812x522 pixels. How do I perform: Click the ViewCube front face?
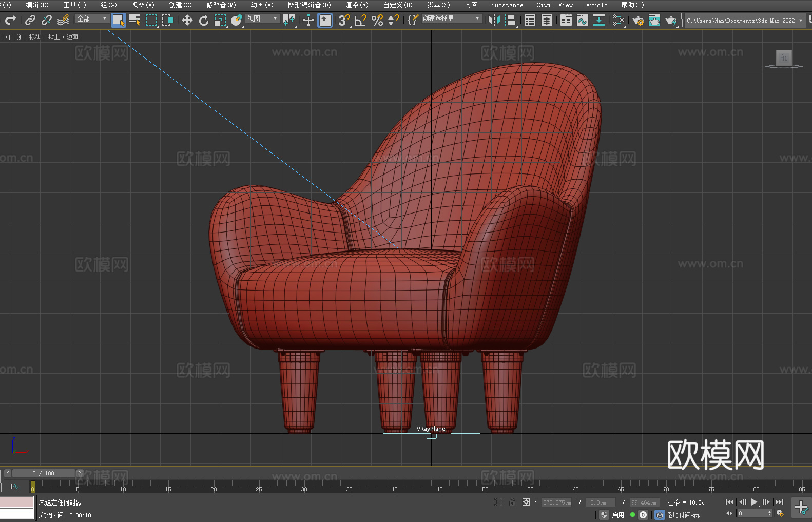tap(784, 57)
